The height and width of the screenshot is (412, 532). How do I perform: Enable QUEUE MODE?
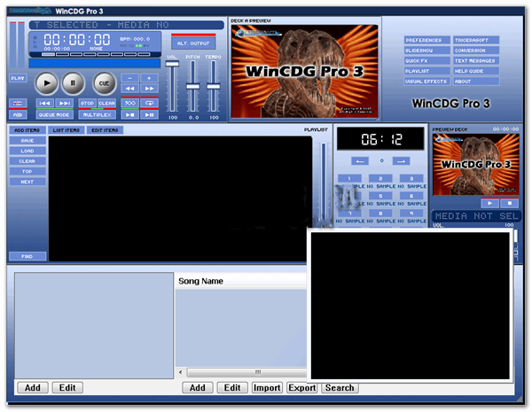point(54,115)
